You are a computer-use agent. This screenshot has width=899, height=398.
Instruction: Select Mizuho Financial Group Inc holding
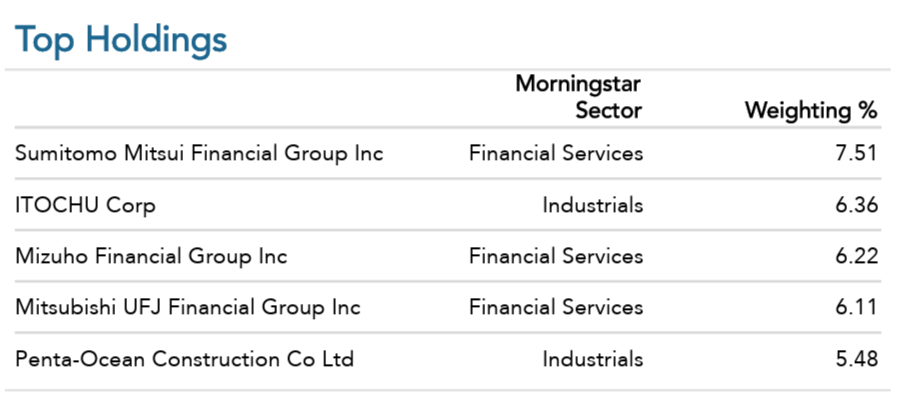[151, 256]
